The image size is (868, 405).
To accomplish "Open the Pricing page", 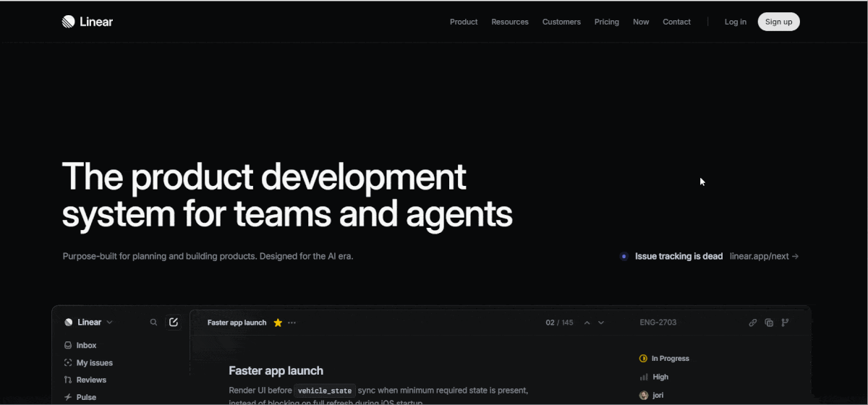I will pos(607,22).
